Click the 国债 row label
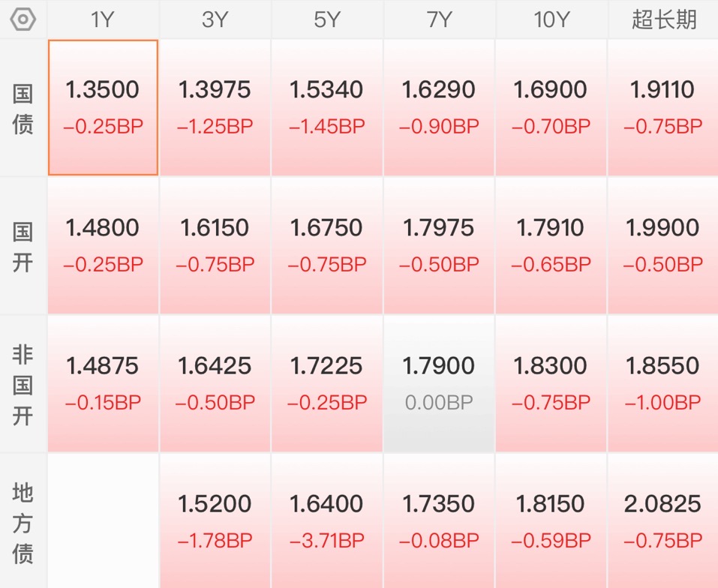 pyautogui.click(x=23, y=109)
